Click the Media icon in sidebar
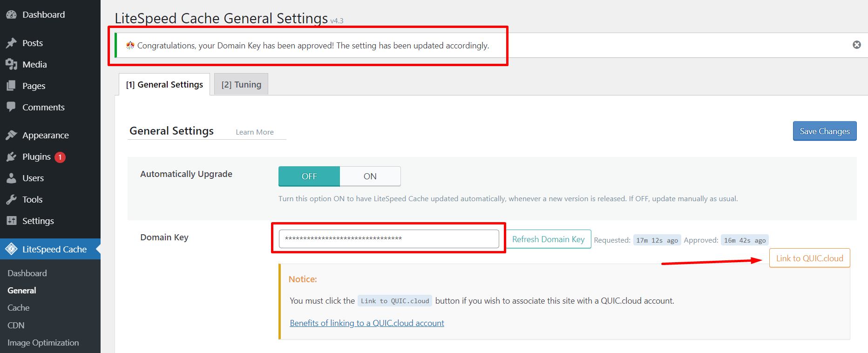Screen dimensions: 868x353 point(11,64)
